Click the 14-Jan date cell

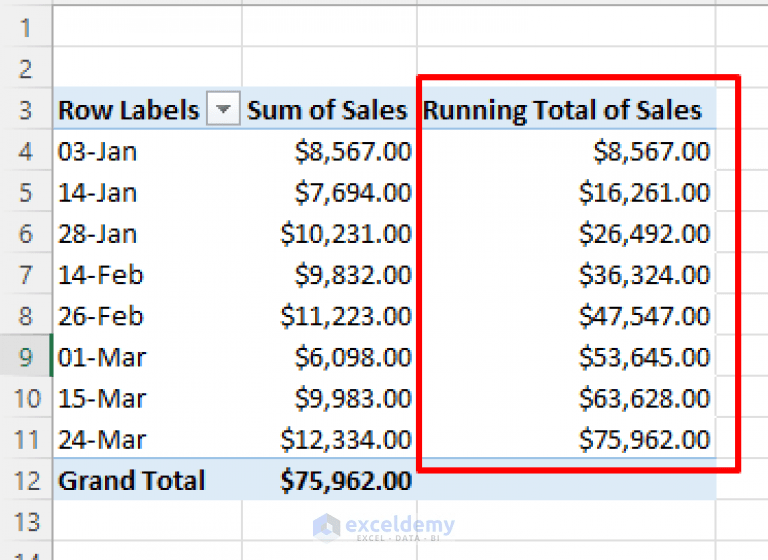[x=147, y=192]
